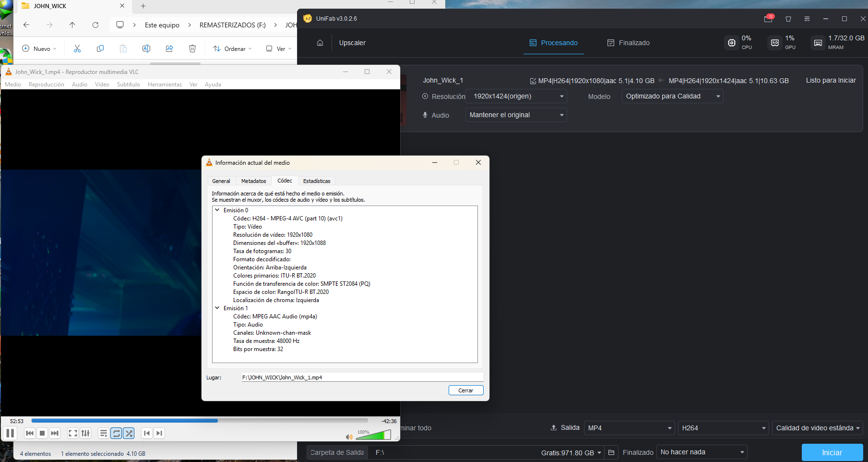The width and height of the screenshot is (868, 462).
Task: Skip to next media in VLC
Action: [x=55, y=433]
